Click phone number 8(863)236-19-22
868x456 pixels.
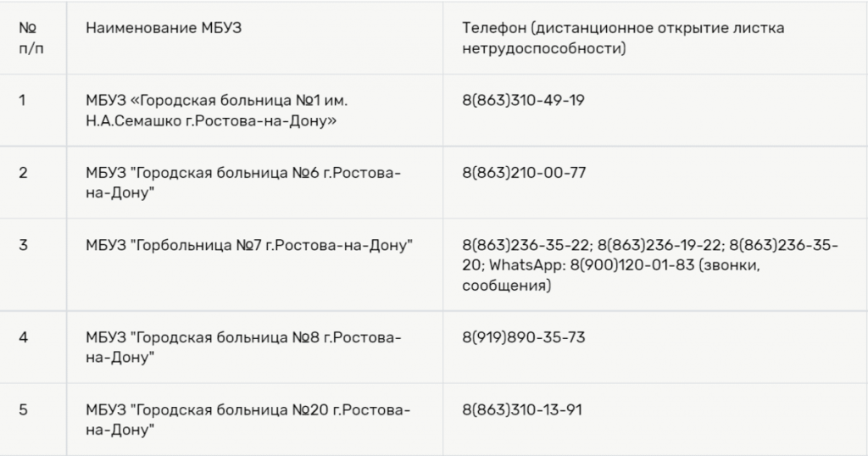point(660,246)
